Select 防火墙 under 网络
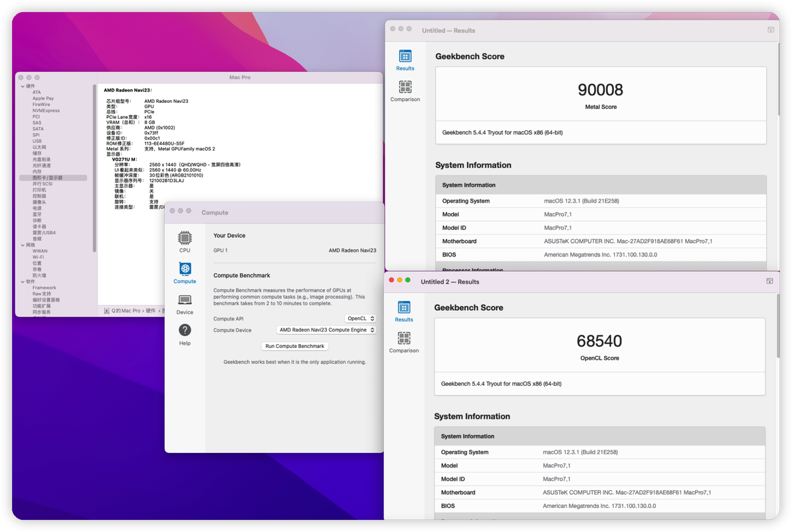Image resolution: width=792 pixels, height=532 pixels. point(39,276)
